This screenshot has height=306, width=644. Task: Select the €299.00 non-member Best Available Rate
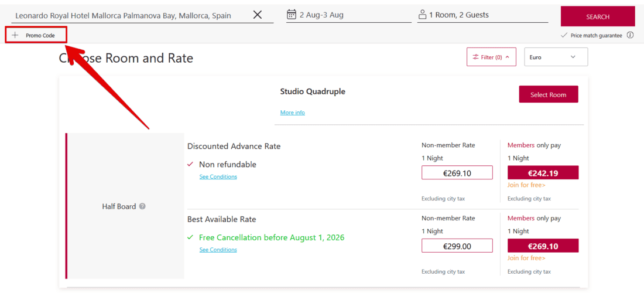click(x=457, y=246)
